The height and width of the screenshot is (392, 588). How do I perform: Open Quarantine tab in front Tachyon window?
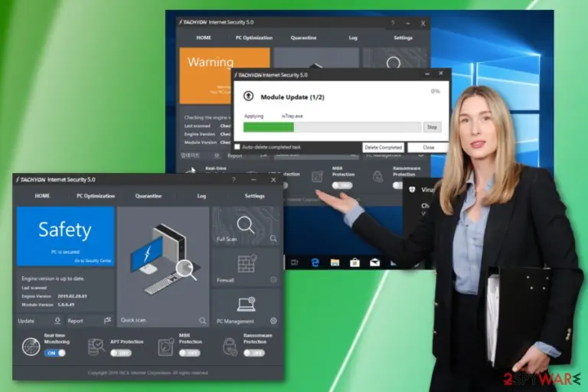[x=149, y=196]
